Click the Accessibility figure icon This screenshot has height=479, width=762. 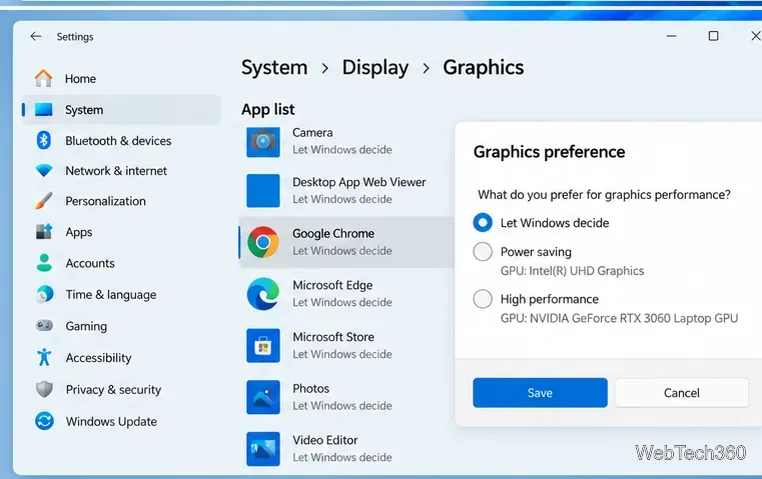(x=44, y=357)
